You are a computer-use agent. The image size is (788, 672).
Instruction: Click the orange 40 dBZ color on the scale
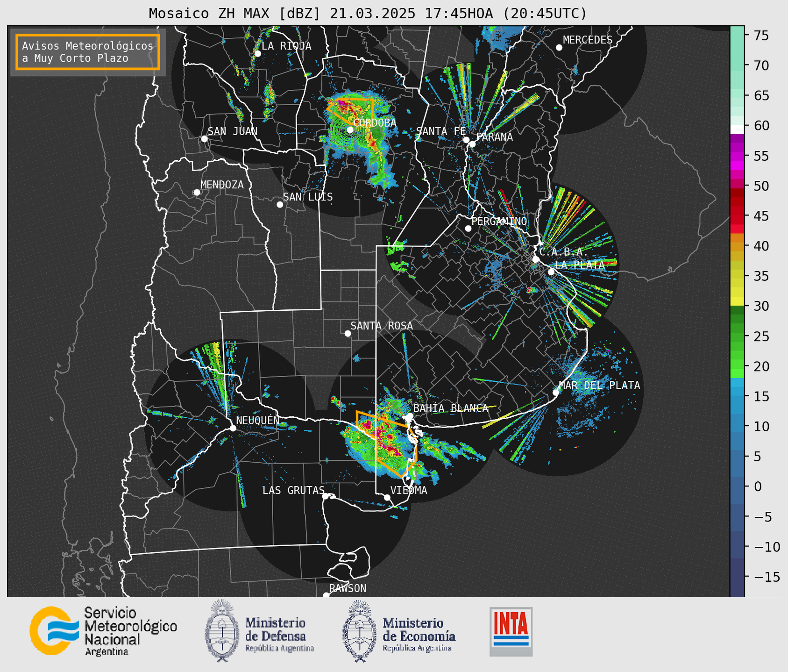(x=737, y=246)
